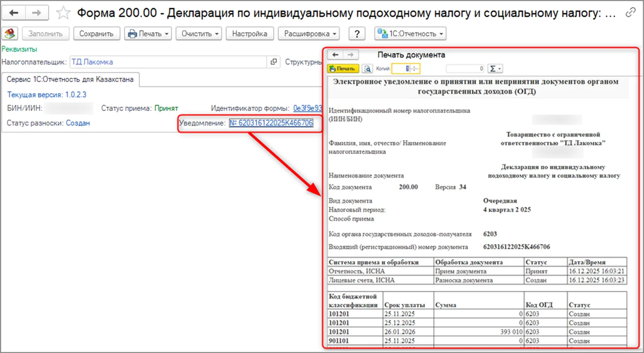Select the Прием документа cell

tap(479, 271)
